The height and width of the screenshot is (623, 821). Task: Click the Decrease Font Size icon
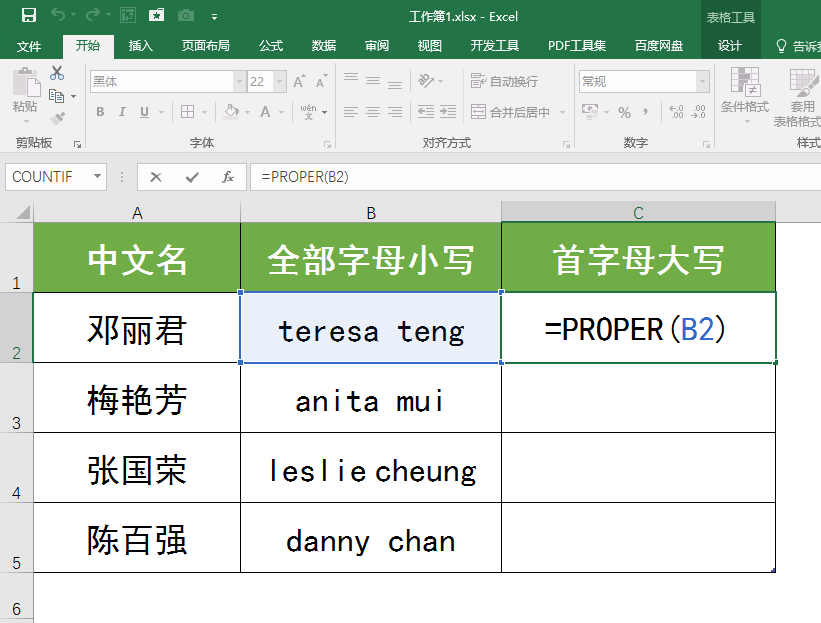(x=321, y=81)
